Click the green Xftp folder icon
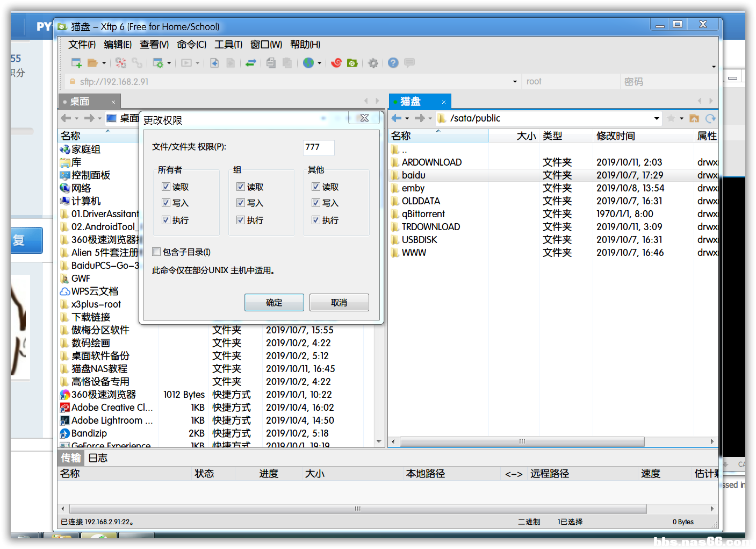The width and height of the screenshot is (756, 549). tap(352, 63)
